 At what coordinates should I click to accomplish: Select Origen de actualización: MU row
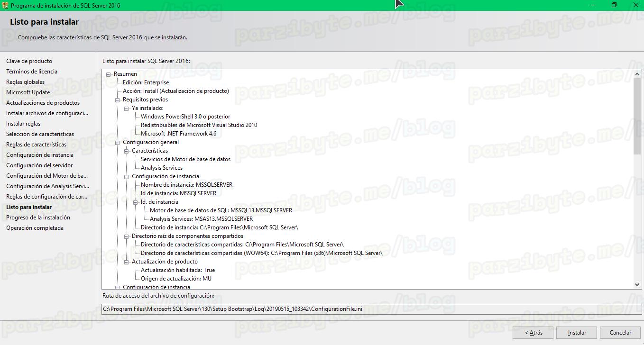coord(176,279)
